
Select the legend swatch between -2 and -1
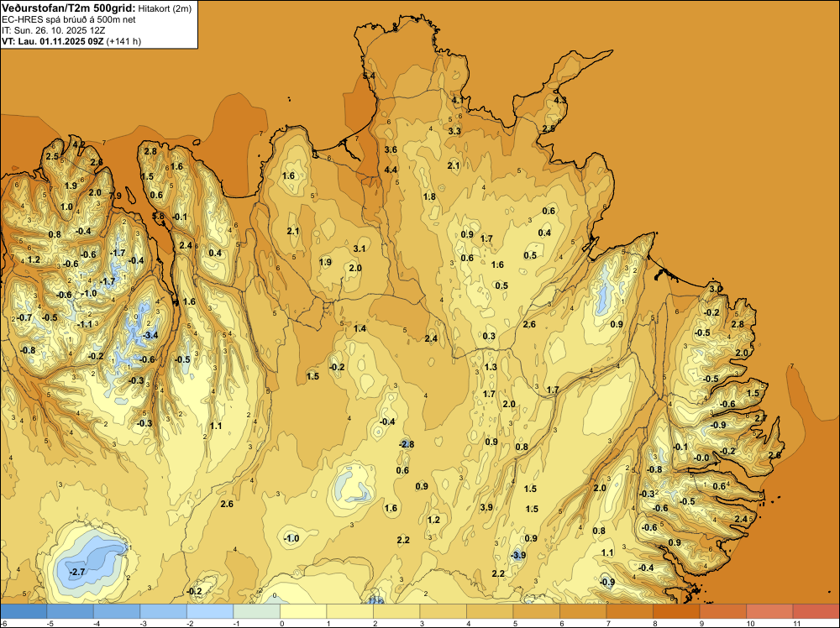(x=210, y=611)
